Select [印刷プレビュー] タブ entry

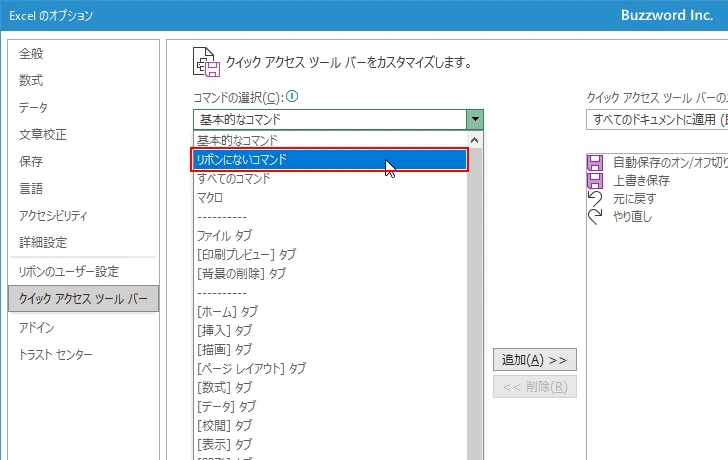click(330, 254)
